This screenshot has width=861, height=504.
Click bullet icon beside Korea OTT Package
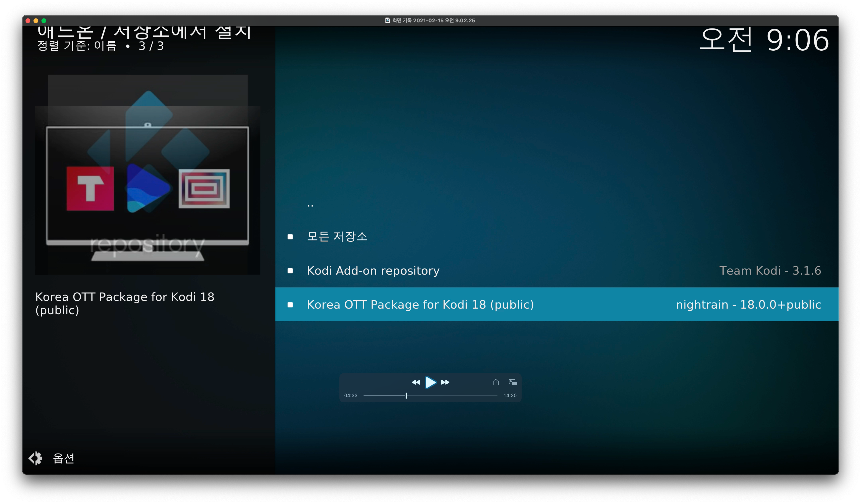tap(290, 304)
